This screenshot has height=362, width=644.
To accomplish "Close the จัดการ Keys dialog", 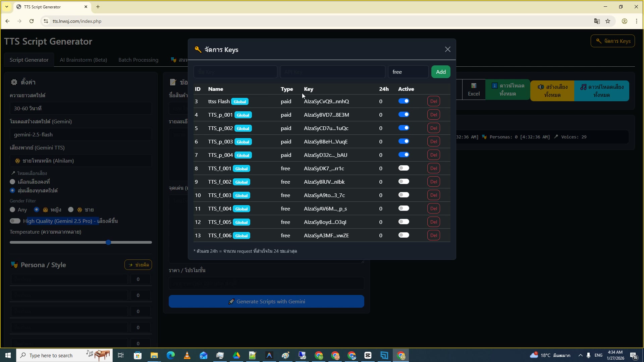I will pos(447,49).
